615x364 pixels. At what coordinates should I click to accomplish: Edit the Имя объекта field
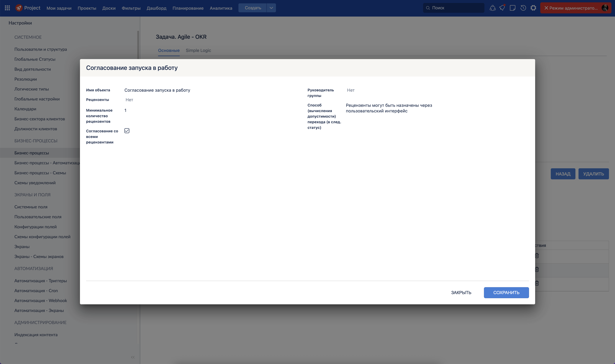157,90
